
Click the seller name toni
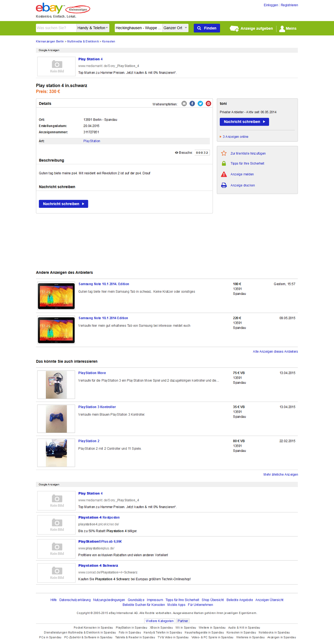(x=223, y=104)
